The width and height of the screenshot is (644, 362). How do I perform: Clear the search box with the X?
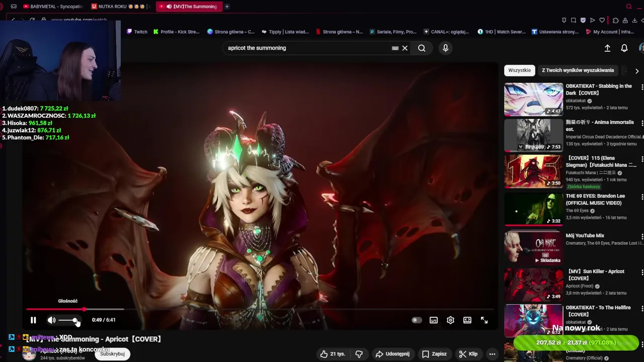pos(405,48)
